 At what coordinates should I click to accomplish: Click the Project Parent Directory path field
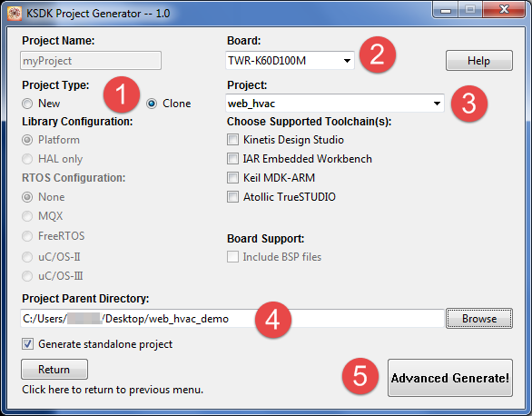[232, 318]
